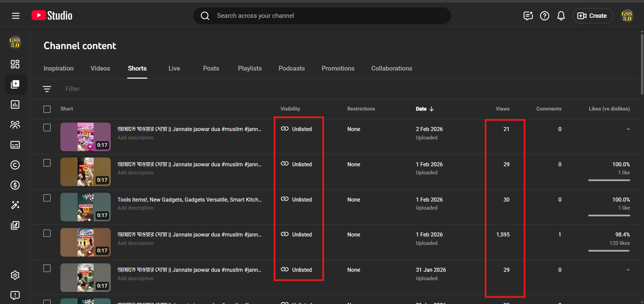Switch to the Playlists tab

pos(250,69)
